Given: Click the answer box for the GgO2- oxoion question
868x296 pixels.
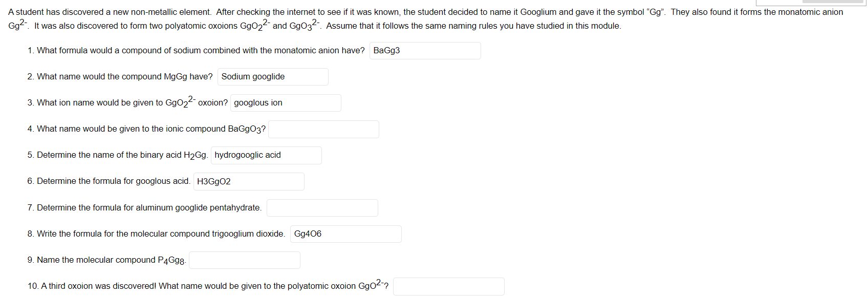Looking at the screenshot, I should click(x=448, y=286).
